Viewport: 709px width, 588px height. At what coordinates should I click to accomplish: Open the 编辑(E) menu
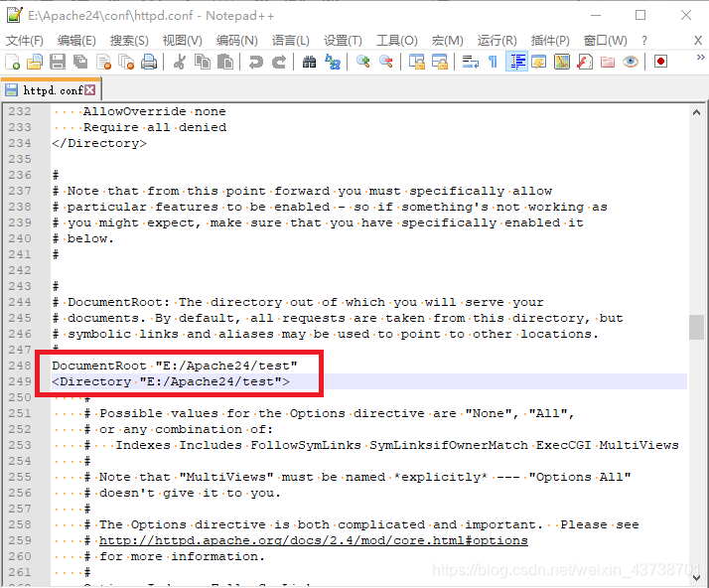76,41
